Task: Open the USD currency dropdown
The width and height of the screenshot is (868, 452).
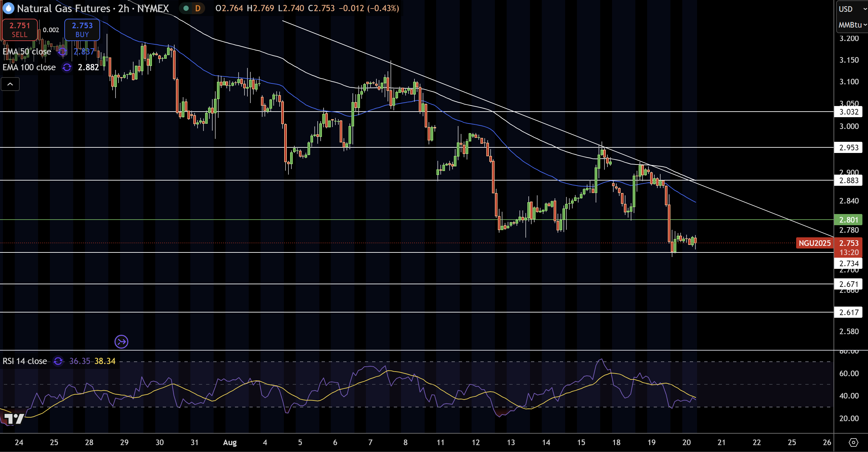Action: pos(853,9)
